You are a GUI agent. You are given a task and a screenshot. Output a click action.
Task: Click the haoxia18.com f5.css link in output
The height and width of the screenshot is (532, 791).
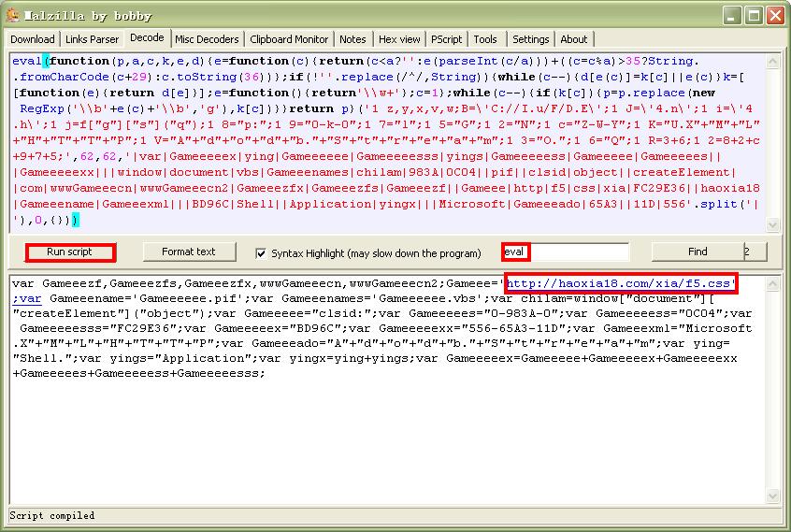(621, 283)
